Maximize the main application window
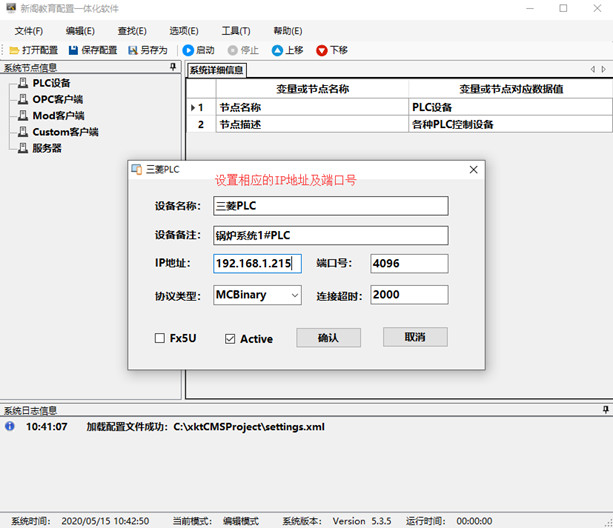Image resolution: width=613 pixels, height=528 pixels. (563, 8)
